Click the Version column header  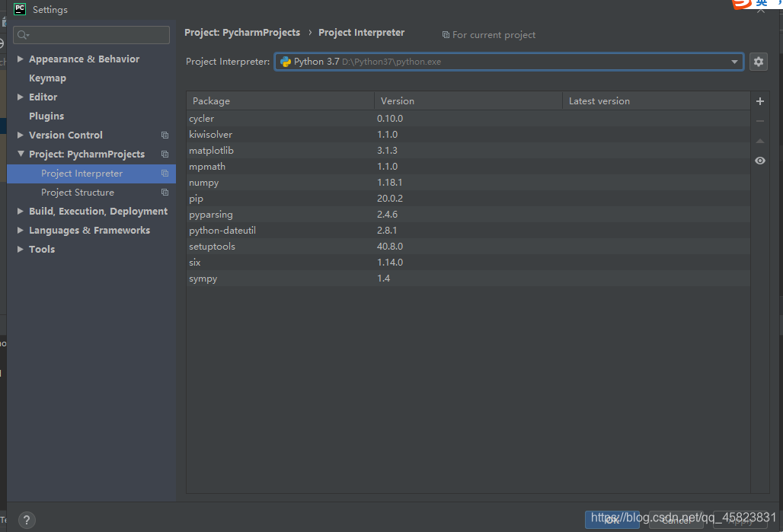468,100
